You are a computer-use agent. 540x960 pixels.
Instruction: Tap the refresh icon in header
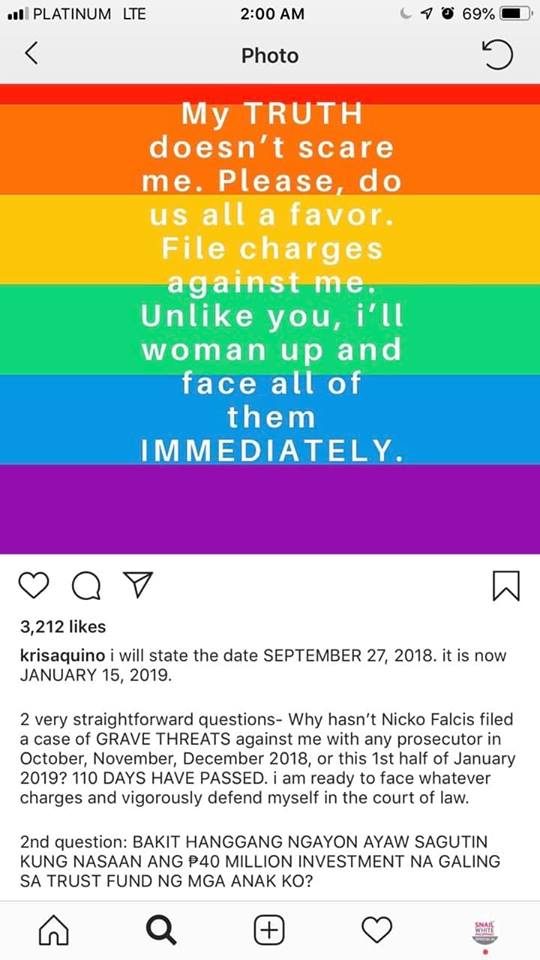[498, 55]
